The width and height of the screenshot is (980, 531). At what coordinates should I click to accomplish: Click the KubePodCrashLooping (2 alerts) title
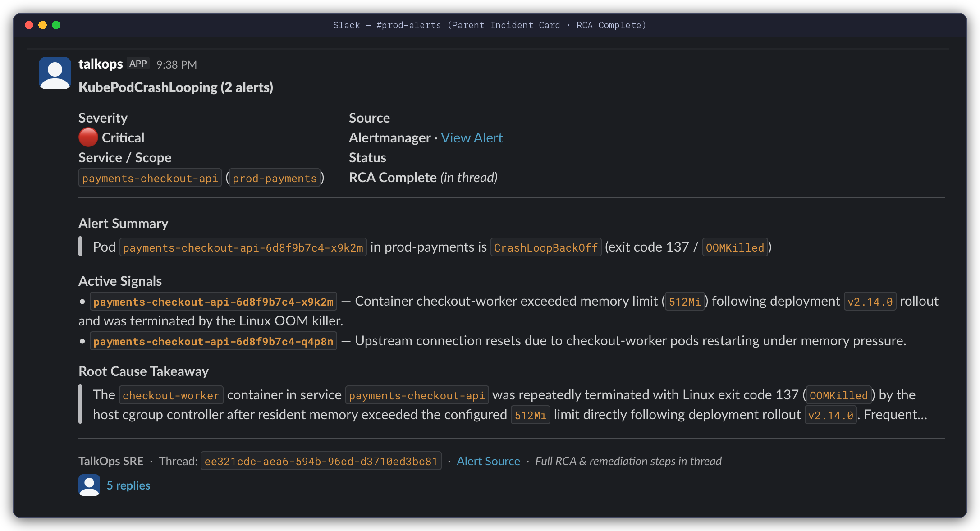(x=176, y=87)
